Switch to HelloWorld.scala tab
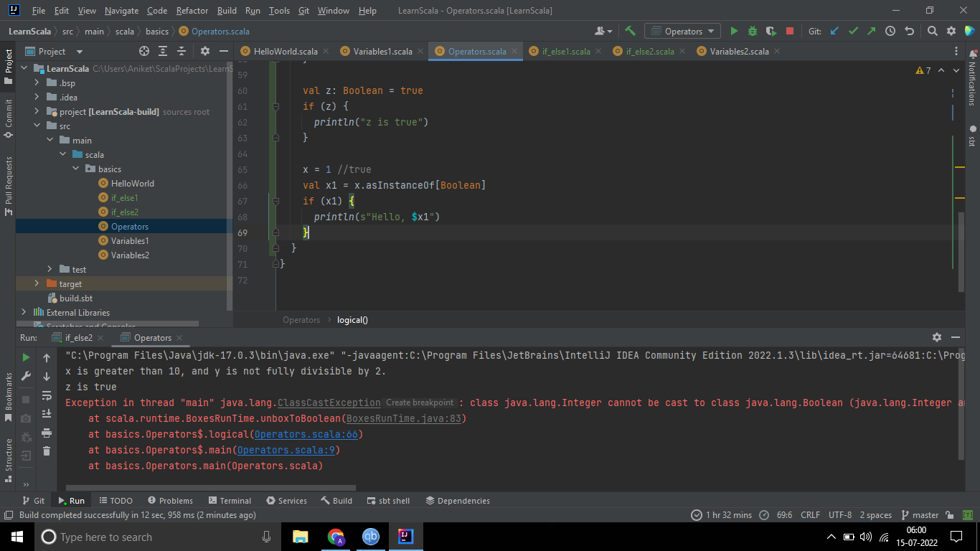The height and width of the screenshot is (551, 980). 286,51
